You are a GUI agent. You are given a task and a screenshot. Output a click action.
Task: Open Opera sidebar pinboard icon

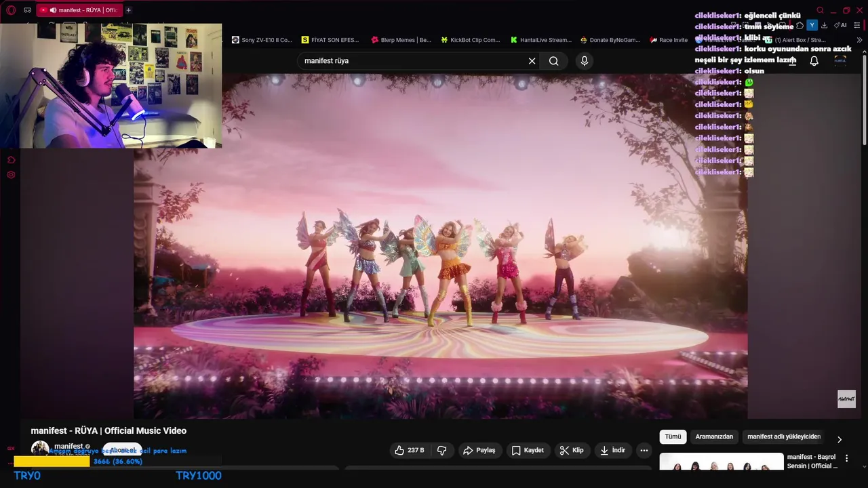tap(11, 160)
